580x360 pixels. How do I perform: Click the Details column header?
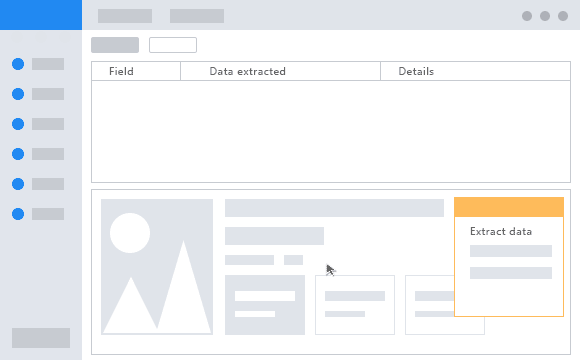475,71
